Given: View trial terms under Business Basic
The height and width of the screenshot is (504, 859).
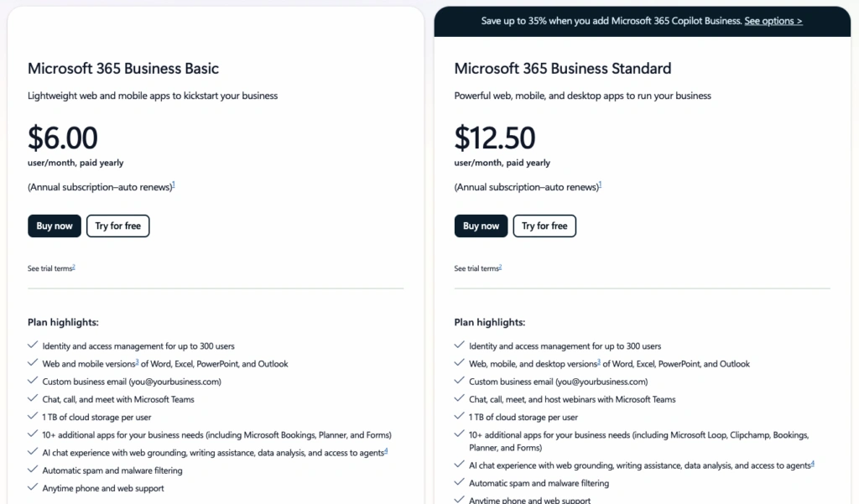Looking at the screenshot, I should 51,268.
